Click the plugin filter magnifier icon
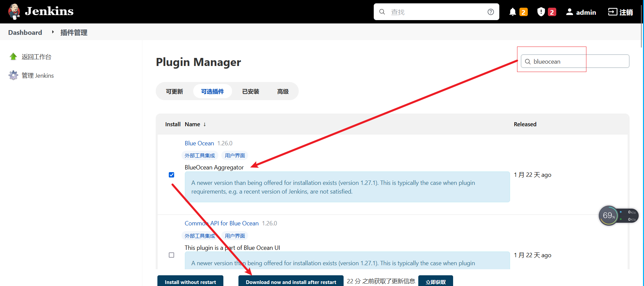 (x=528, y=62)
